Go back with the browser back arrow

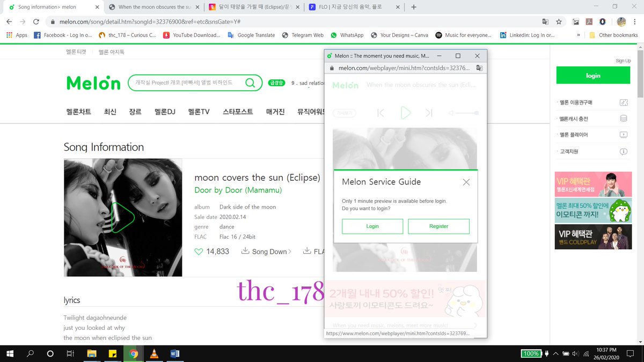(9, 22)
